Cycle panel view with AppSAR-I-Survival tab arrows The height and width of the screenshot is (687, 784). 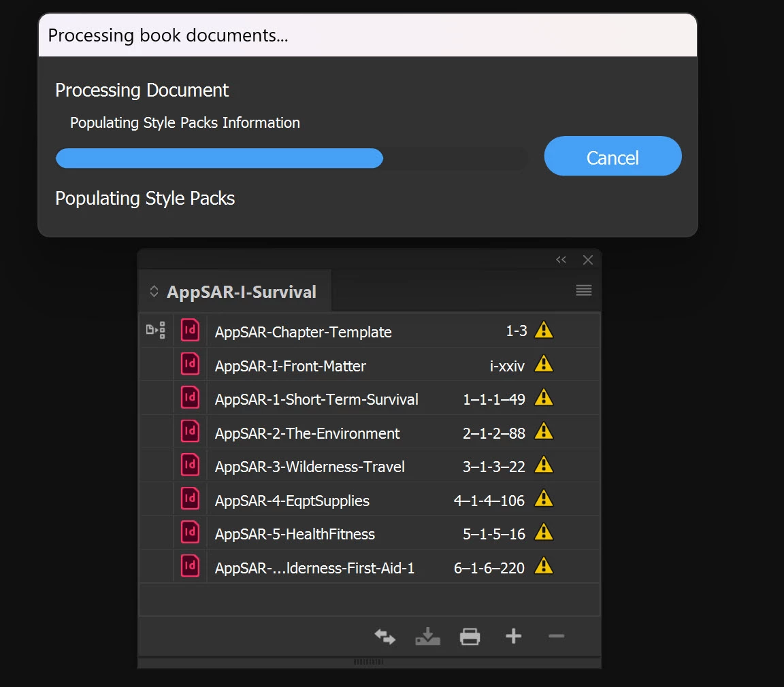[154, 291]
